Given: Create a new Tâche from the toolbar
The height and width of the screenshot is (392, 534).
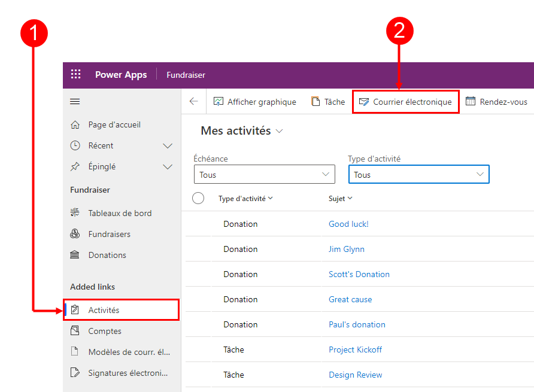Looking at the screenshot, I should (x=327, y=102).
